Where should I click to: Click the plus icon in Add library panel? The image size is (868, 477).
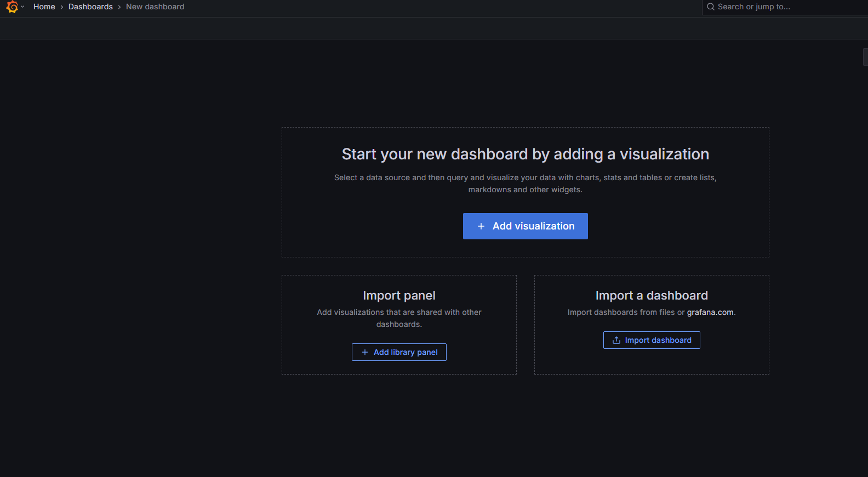click(x=365, y=352)
